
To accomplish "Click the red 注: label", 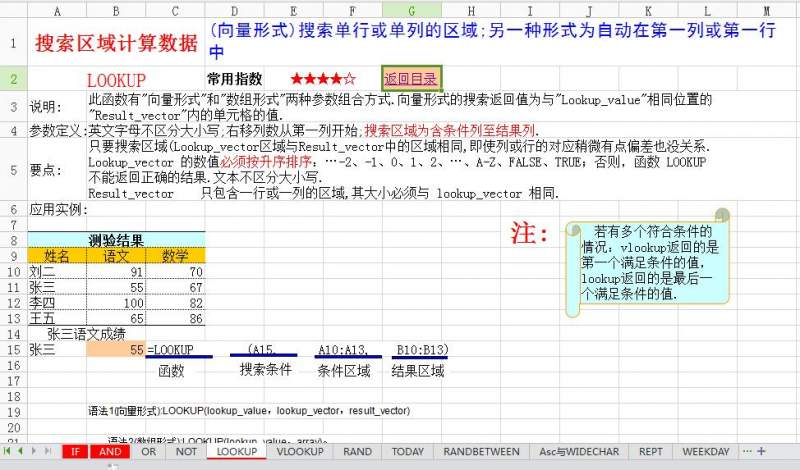I will coord(530,233).
